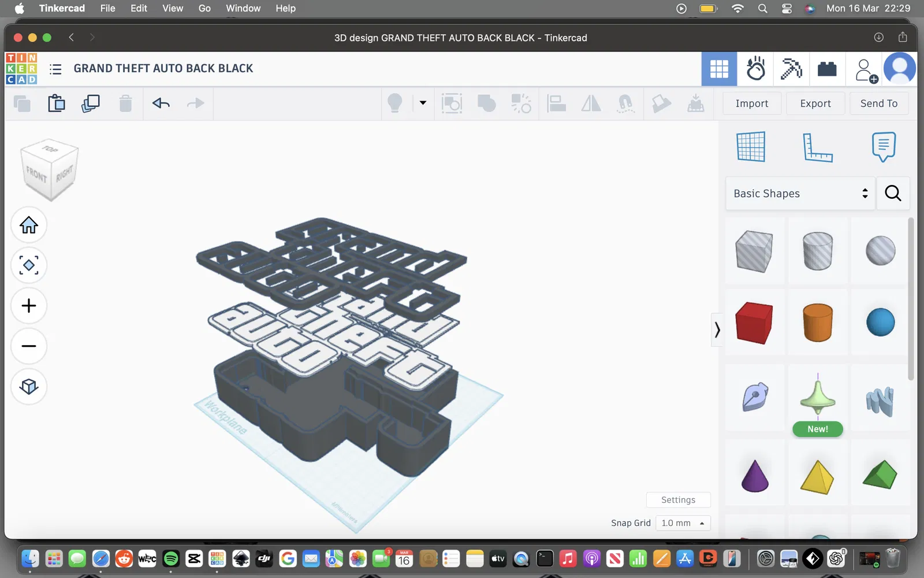Edit the design name GRAND THEFT AUTO BACK BLACK
The width and height of the screenshot is (924, 578).
(163, 68)
